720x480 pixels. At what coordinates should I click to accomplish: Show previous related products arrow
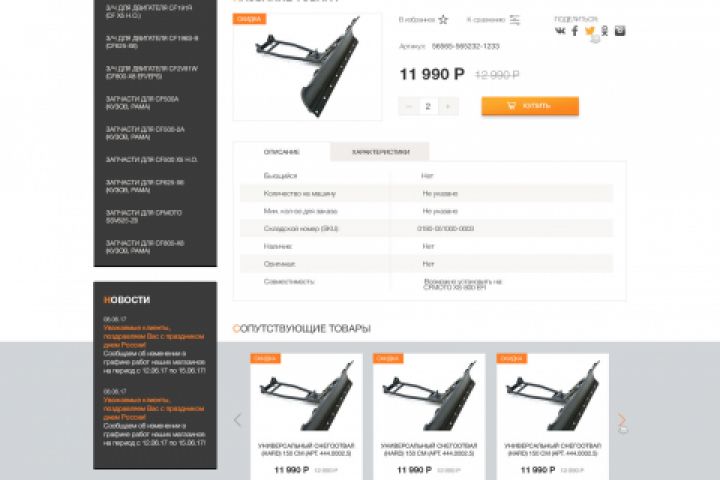pyautogui.click(x=237, y=419)
